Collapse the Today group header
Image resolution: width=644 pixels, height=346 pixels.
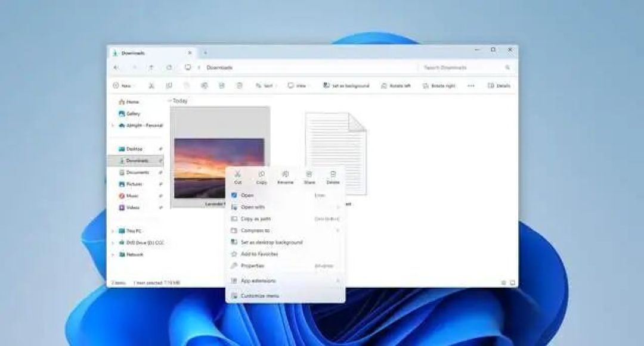click(169, 101)
